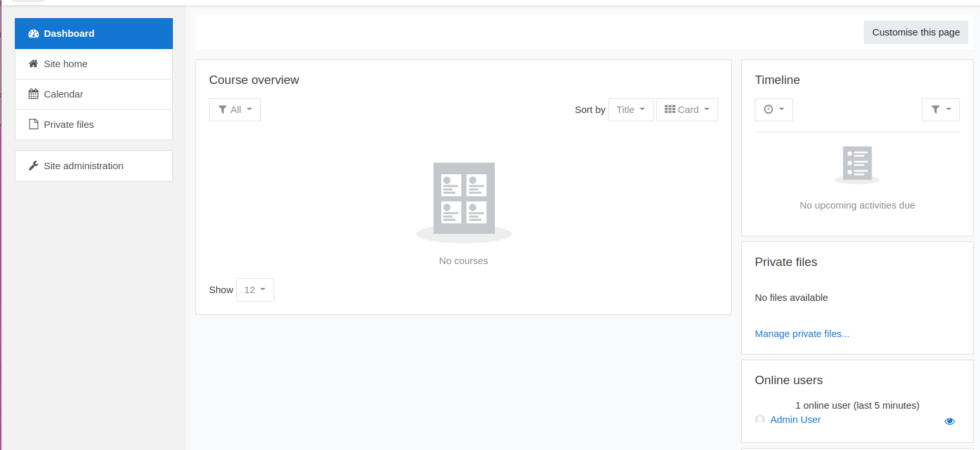Click Manage private files link
Viewport: 980px width, 450px height.
pos(802,334)
